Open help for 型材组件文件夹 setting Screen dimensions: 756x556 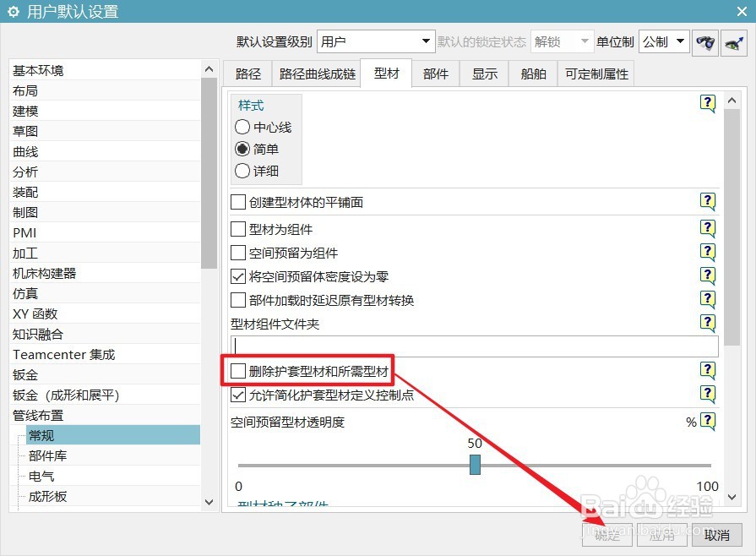click(708, 322)
